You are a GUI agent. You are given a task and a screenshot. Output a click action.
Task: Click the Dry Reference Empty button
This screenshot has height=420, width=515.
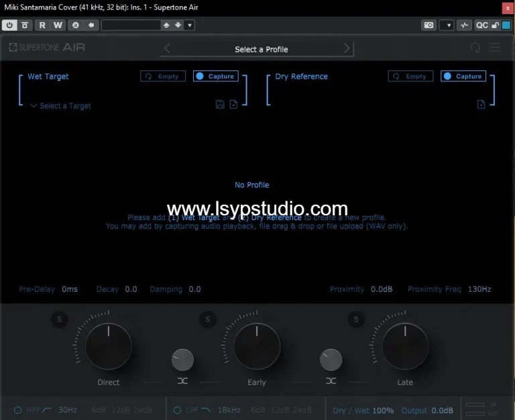(x=410, y=76)
